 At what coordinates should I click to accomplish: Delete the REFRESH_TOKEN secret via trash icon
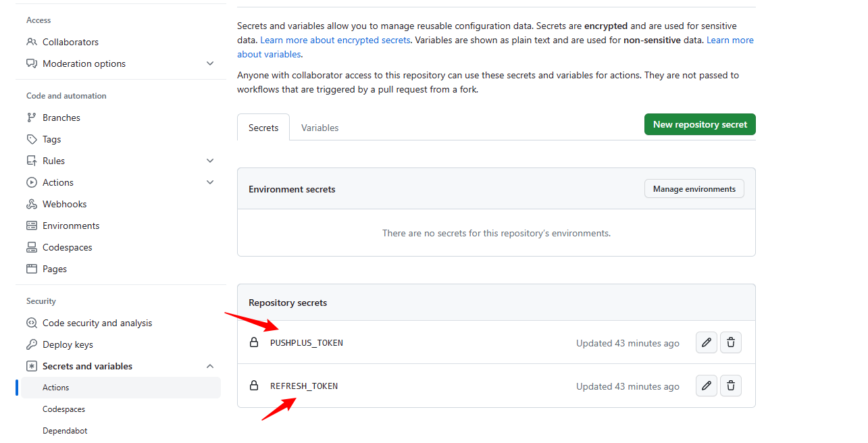730,386
